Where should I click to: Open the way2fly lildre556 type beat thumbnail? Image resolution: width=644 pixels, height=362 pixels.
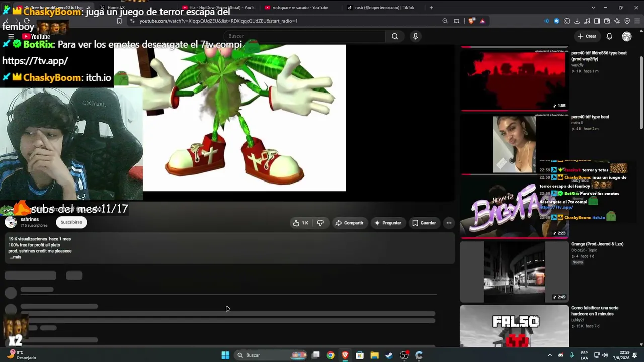pyautogui.click(x=514, y=79)
